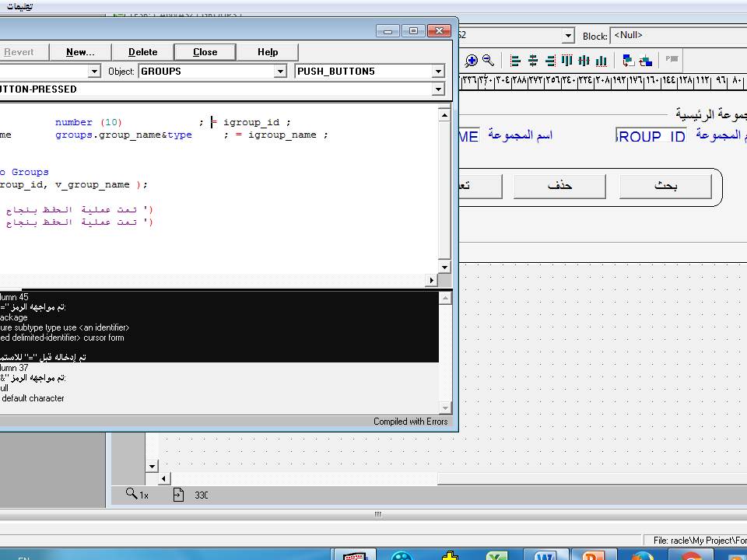The height and width of the screenshot is (560, 747).
Task: Click the Zoom Out magnifier icon
Action: tap(488, 61)
